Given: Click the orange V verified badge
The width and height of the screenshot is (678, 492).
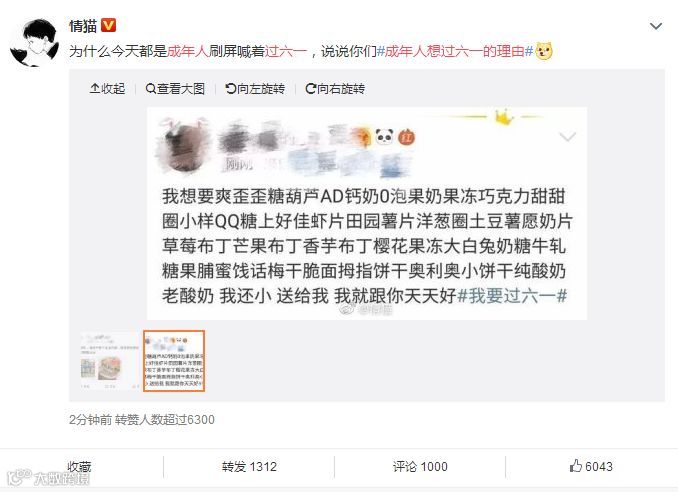Looking at the screenshot, I should (109, 26).
